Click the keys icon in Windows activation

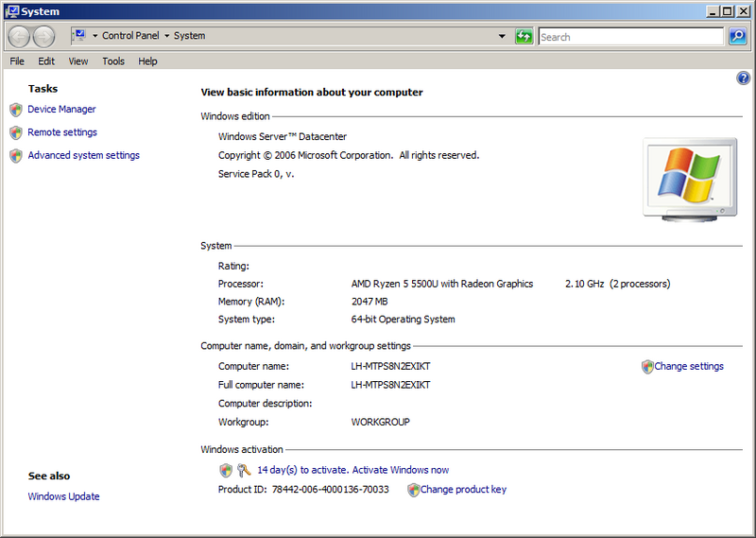[x=244, y=470]
